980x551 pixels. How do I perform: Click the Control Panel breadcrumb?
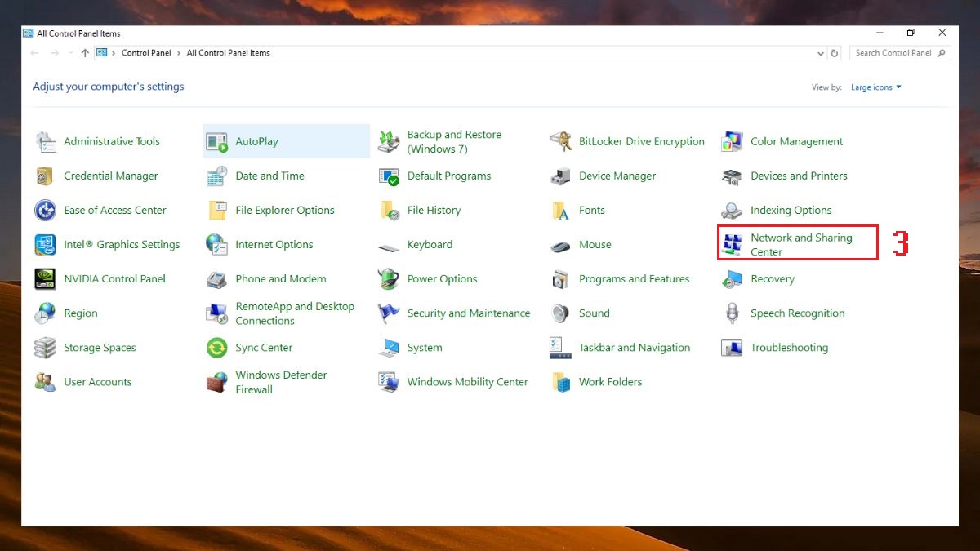click(146, 53)
